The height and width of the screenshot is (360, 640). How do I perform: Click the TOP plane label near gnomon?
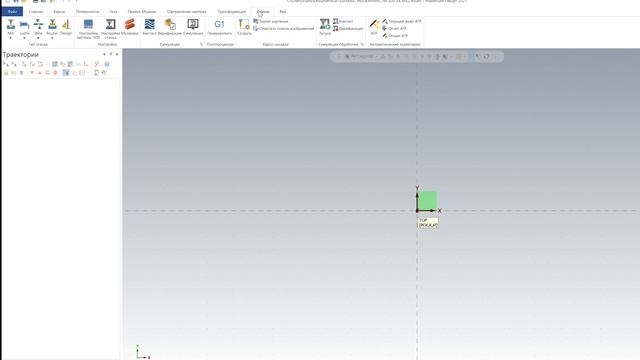click(428, 222)
